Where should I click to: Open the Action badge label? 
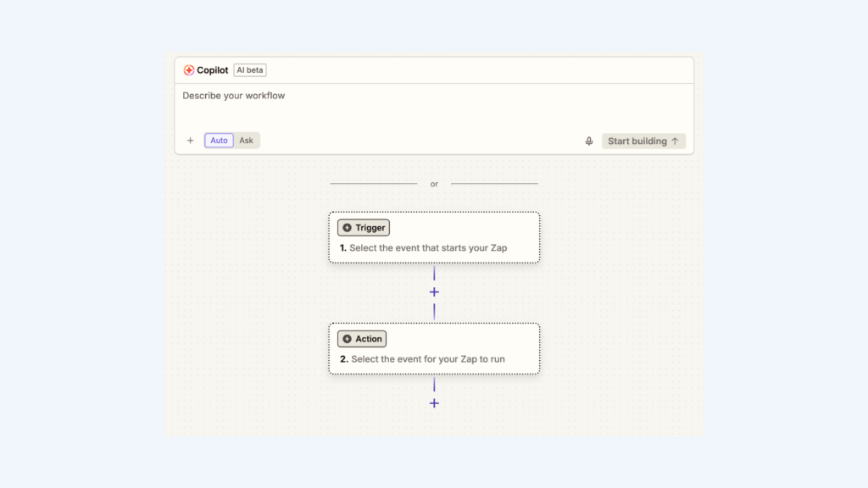click(x=369, y=339)
